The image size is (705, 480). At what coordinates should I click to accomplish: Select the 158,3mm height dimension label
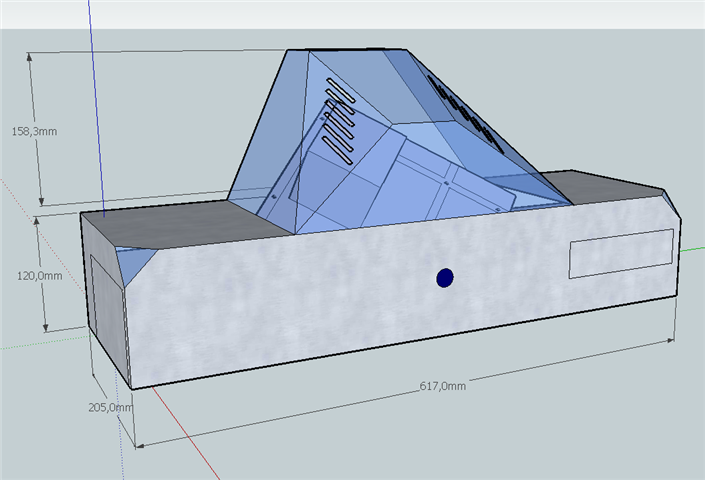[x=34, y=131]
